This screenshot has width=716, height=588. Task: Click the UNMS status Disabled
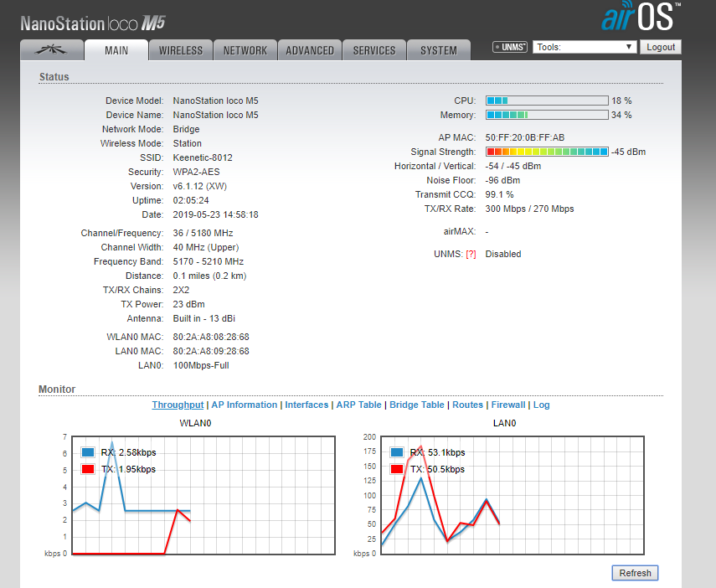(x=503, y=254)
